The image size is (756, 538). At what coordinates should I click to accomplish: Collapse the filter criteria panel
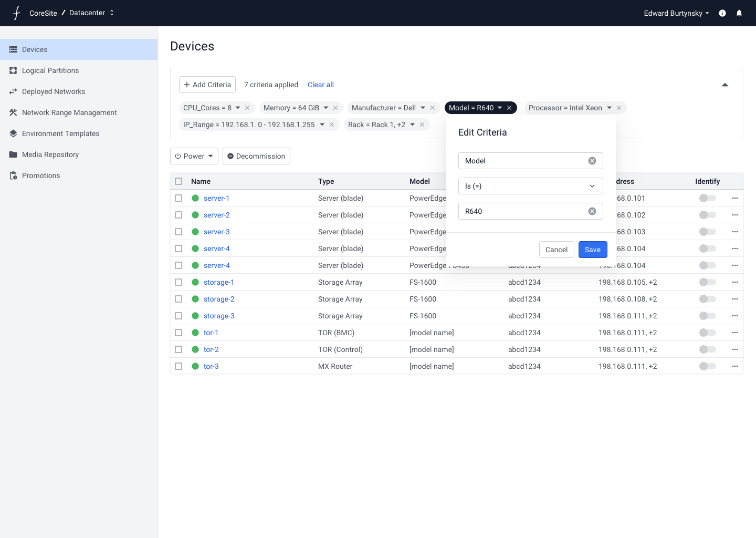pos(725,85)
